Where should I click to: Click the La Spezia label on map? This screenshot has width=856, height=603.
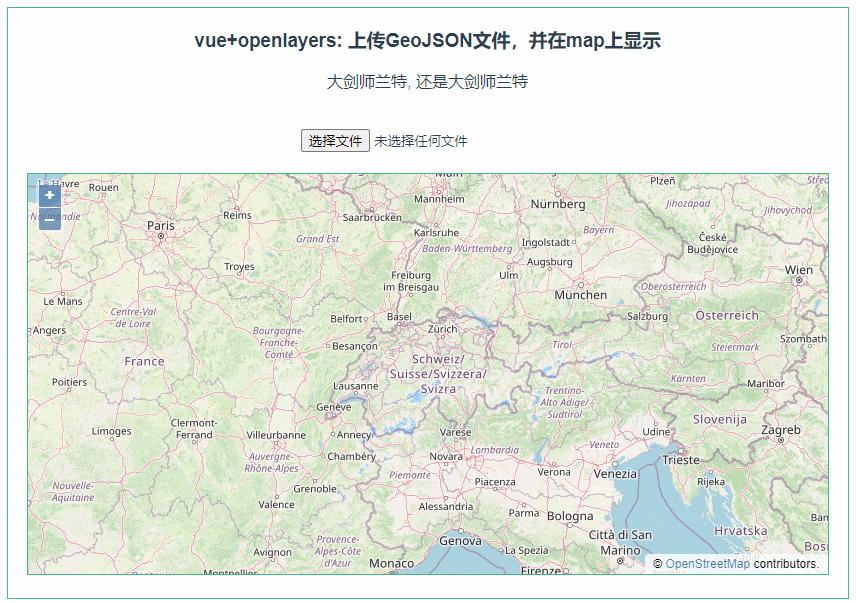tap(527, 551)
